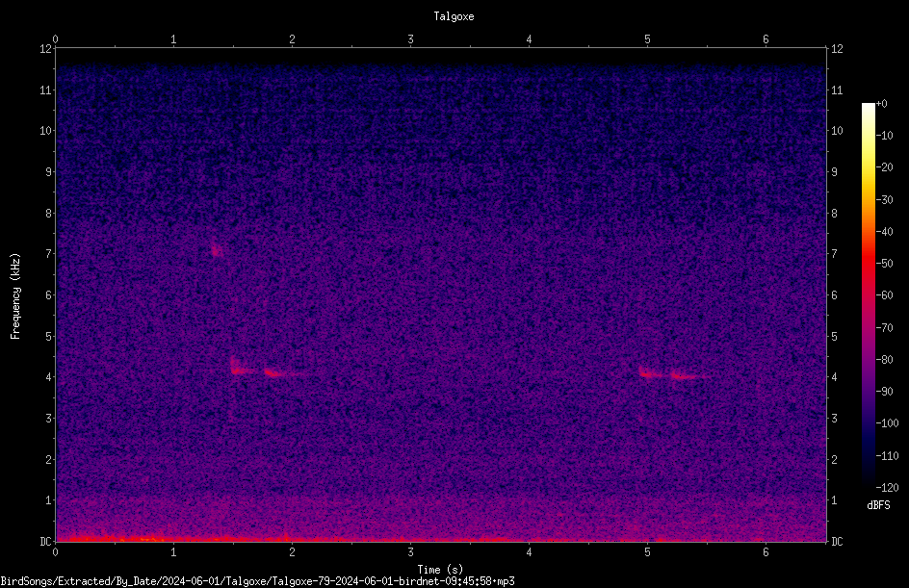This screenshot has height=588, width=909.
Task: Click the Frequency (kHz) axis label
Action: [15, 296]
